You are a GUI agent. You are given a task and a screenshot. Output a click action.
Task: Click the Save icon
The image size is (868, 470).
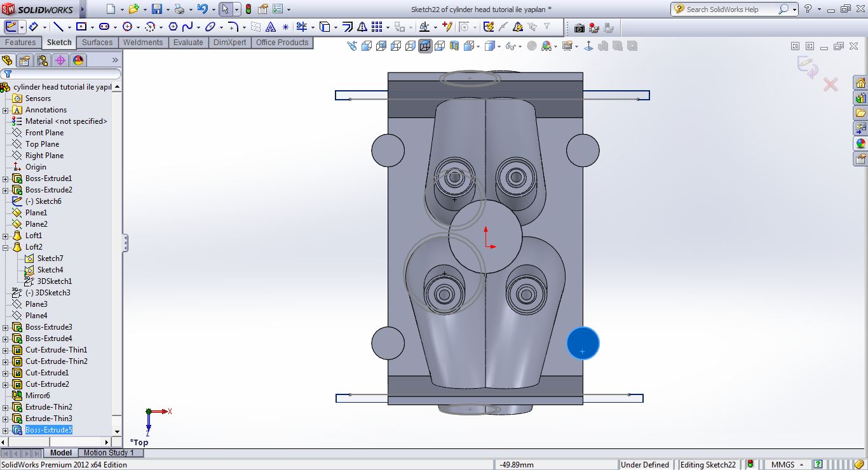(x=156, y=10)
